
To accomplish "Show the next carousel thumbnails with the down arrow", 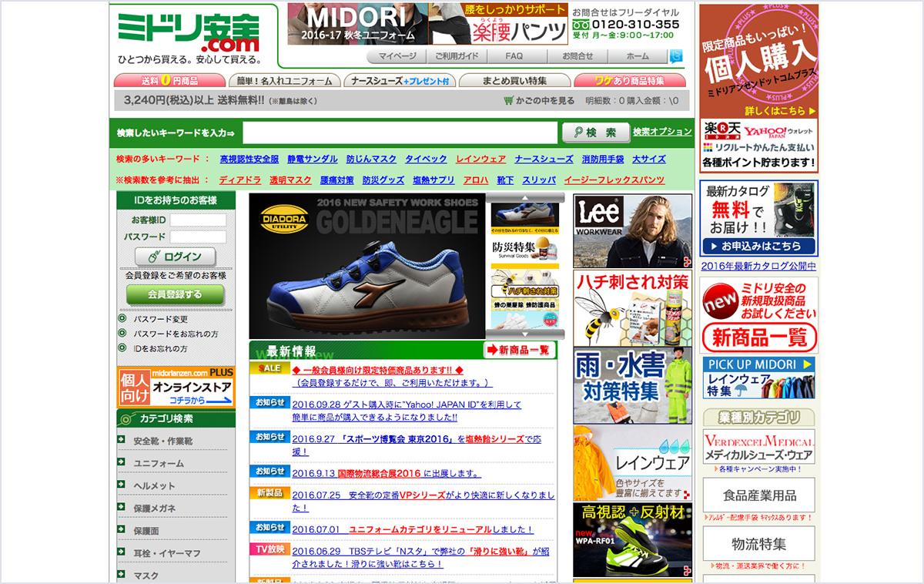I will click(525, 334).
